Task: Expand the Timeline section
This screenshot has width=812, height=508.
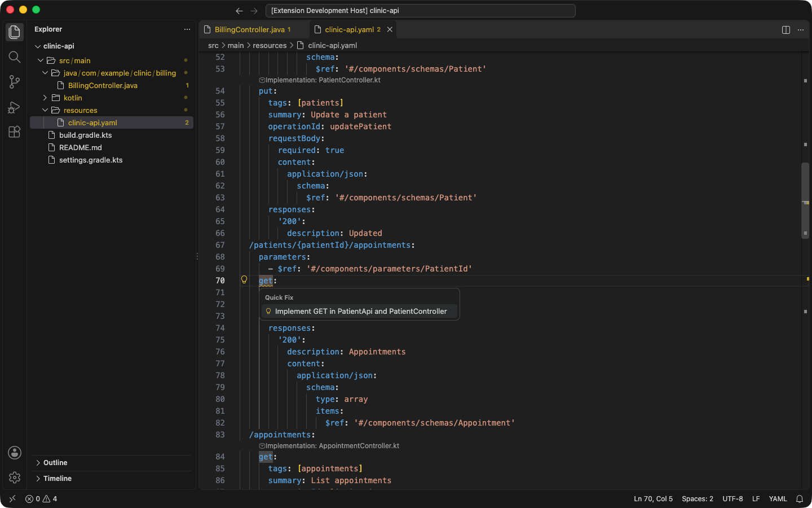Action: coord(112,479)
